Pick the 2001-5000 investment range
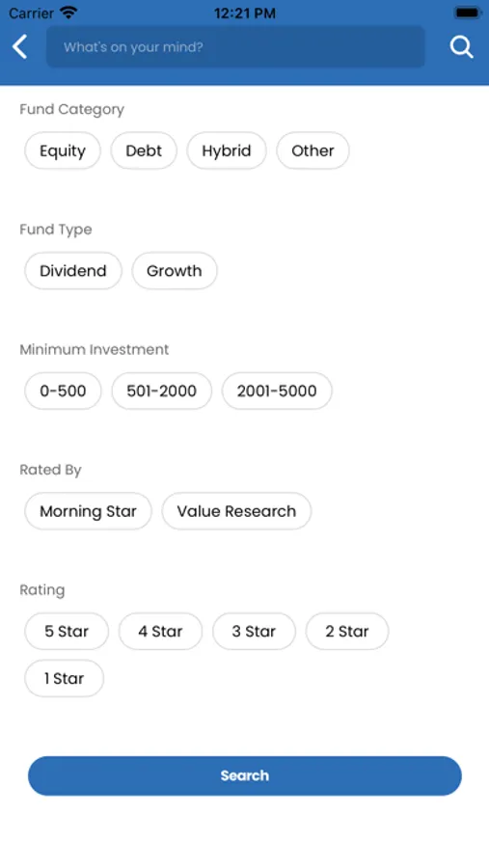Image resolution: width=489 pixels, height=868 pixels. coord(277,391)
